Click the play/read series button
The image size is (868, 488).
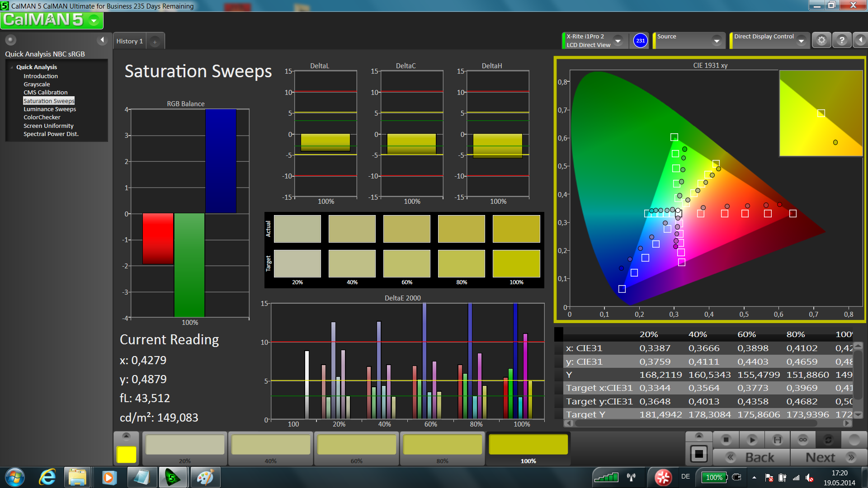[x=752, y=440]
